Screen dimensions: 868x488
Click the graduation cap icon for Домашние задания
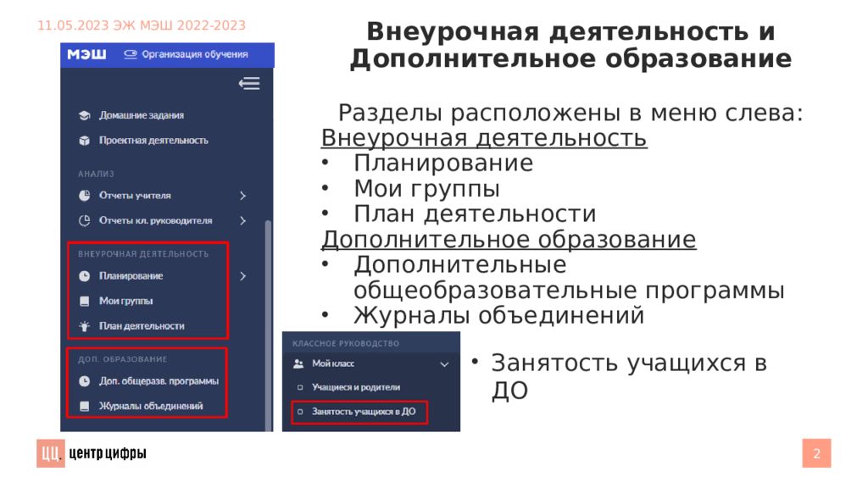coord(84,115)
